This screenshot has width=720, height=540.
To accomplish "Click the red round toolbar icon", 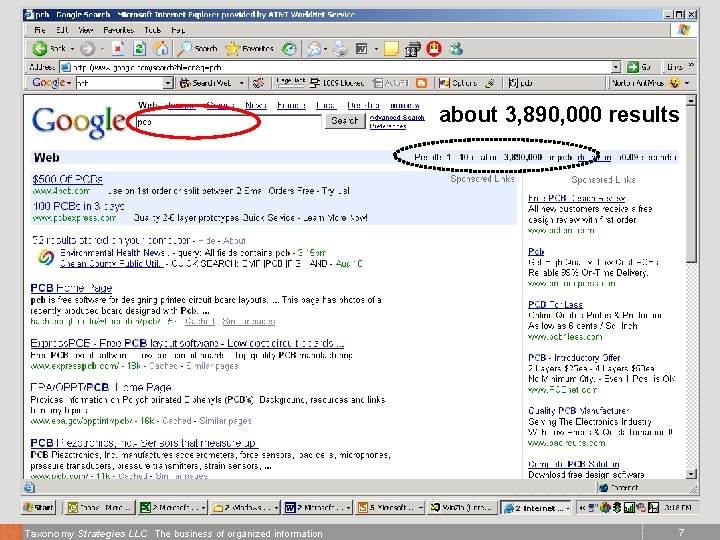I will pos(434,48).
